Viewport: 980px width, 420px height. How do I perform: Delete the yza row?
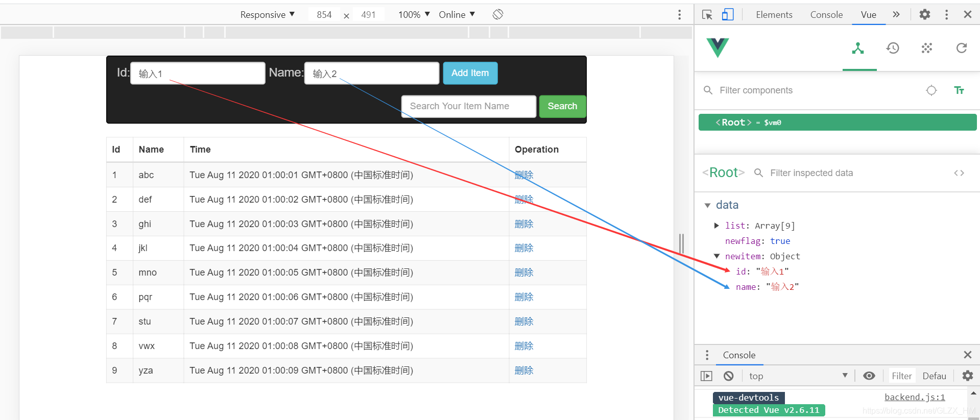[x=524, y=370]
